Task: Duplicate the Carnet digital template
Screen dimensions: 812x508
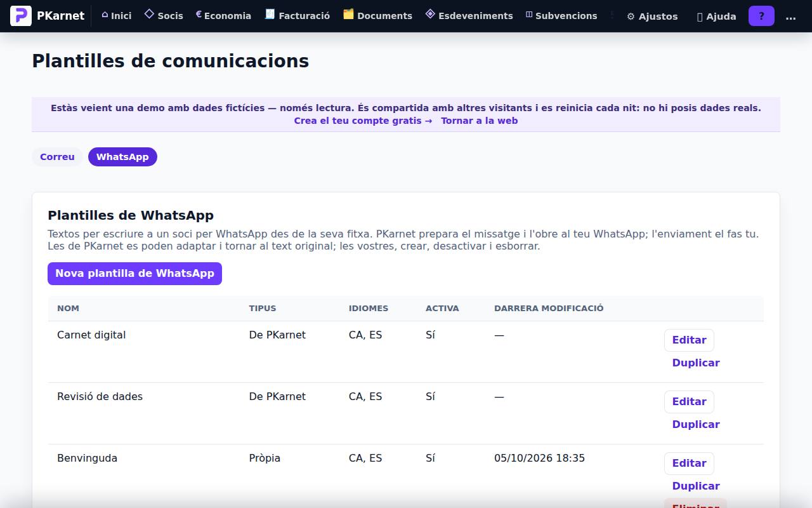Action: (696, 363)
